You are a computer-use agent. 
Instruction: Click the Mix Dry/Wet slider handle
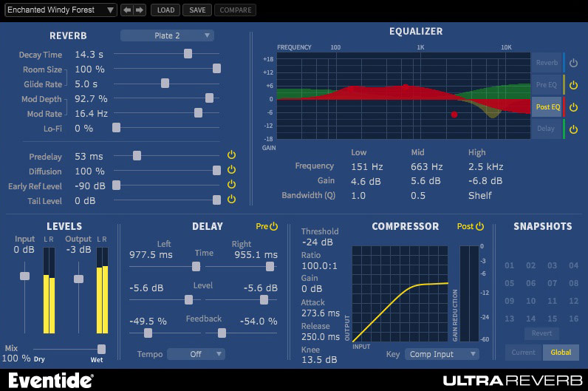point(102,349)
